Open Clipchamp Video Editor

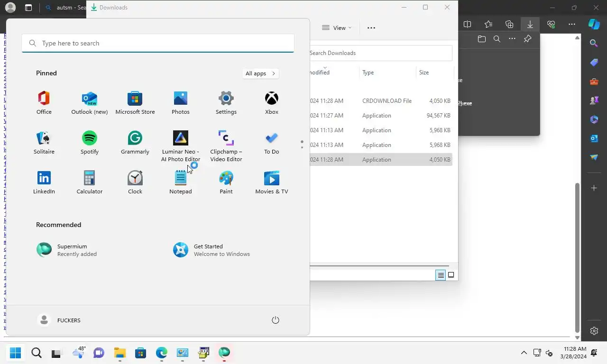tap(226, 146)
